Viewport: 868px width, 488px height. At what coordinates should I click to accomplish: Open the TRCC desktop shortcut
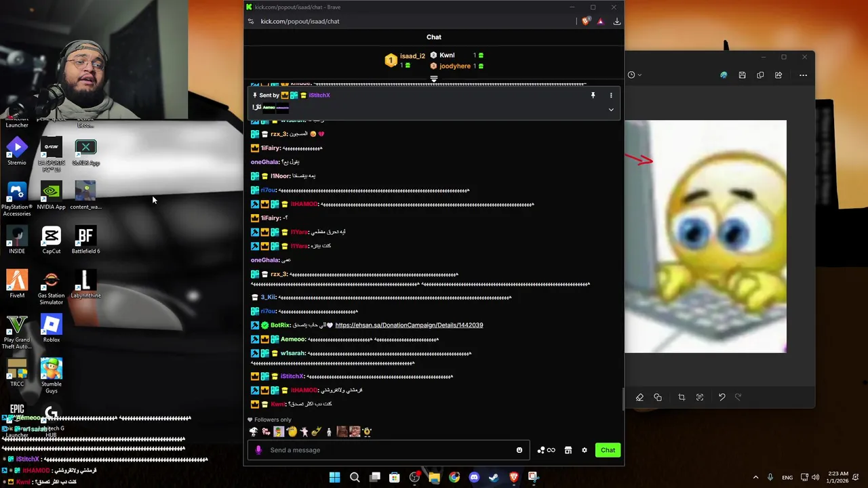click(x=17, y=373)
